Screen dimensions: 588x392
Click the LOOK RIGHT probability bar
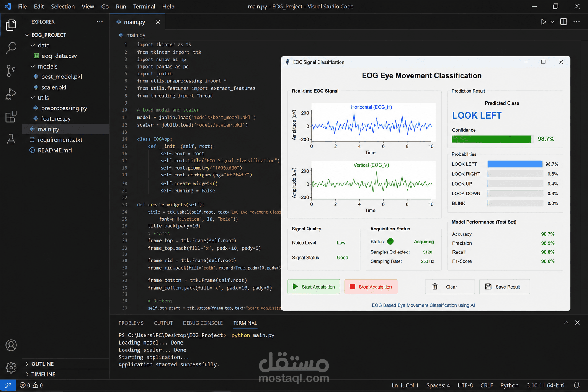click(515, 174)
